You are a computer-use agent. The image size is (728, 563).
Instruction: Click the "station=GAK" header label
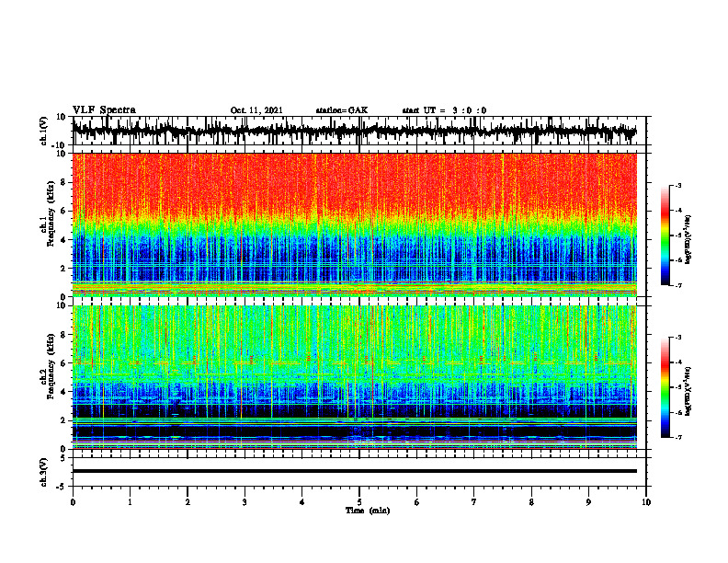point(342,110)
